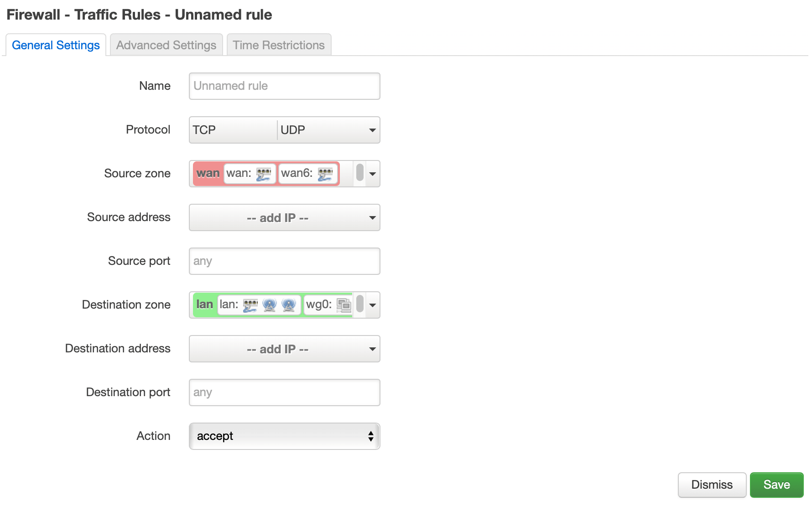This screenshot has width=812, height=506.
Task: Open the Source address add IP dropdown
Action: tap(284, 217)
